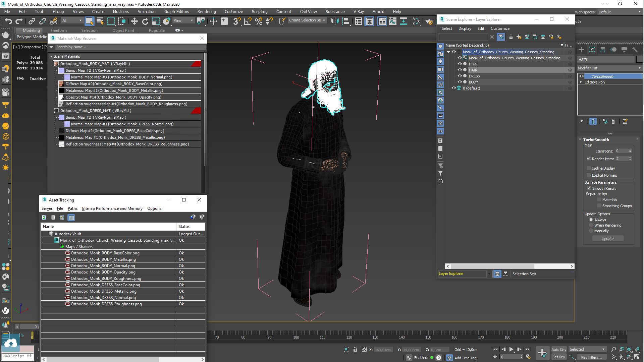Switch to the Freeform ribbon tab
The image size is (644, 362).
click(59, 31)
